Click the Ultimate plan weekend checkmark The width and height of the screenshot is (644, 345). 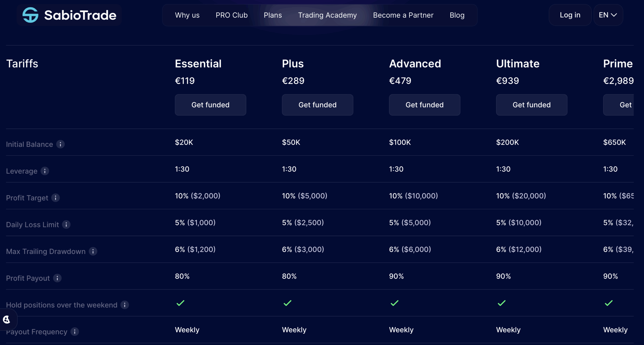pos(502,303)
